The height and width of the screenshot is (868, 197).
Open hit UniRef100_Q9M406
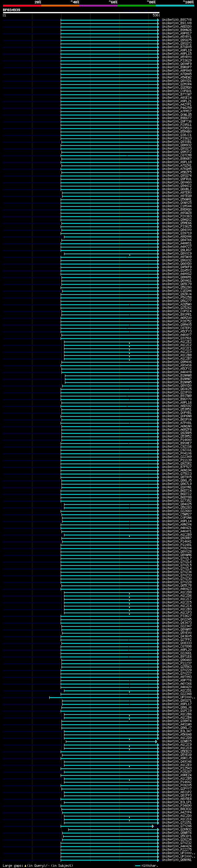177,362
